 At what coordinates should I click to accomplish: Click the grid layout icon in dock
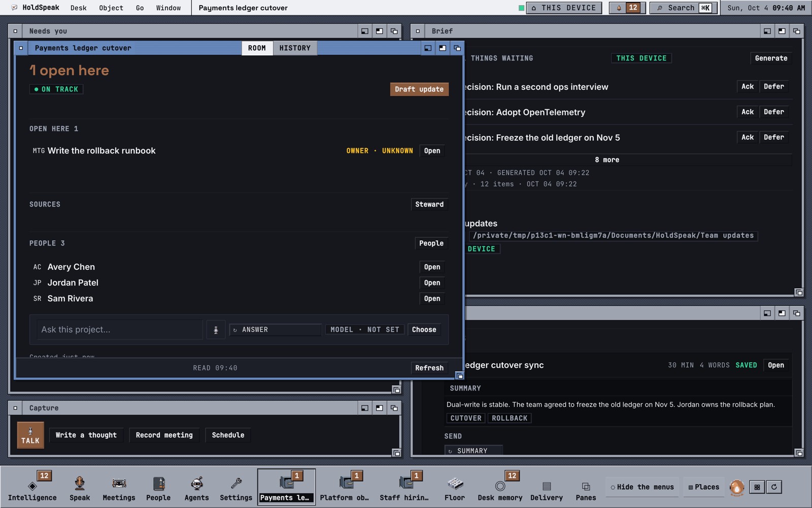[757, 487]
